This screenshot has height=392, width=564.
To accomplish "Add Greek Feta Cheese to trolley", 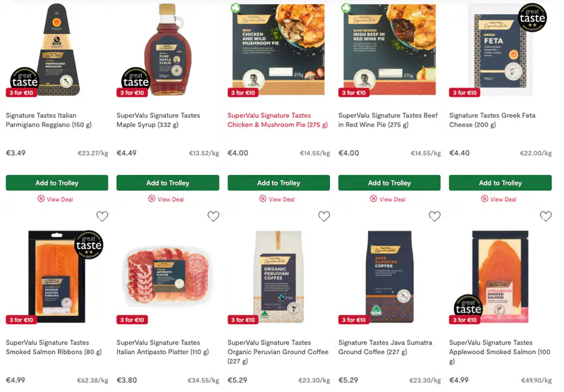I will coord(501,183).
